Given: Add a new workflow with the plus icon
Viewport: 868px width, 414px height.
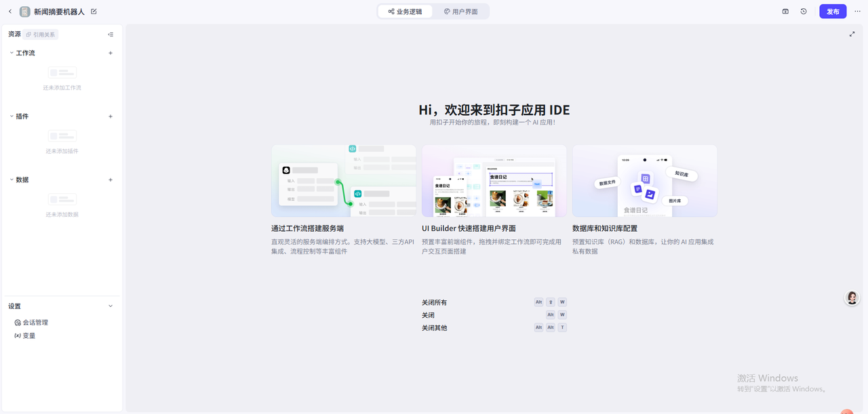Looking at the screenshot, I should click(111, 53).
